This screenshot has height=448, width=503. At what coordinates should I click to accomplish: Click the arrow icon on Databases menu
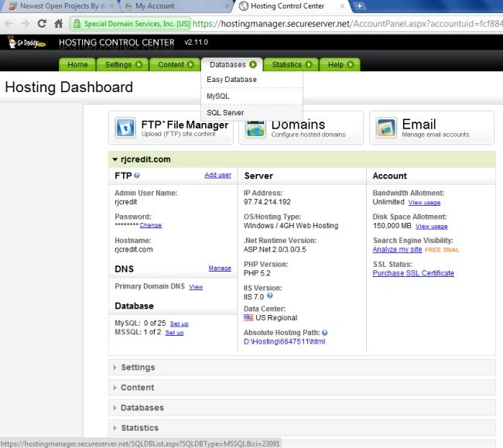click(x=253, y=64)
